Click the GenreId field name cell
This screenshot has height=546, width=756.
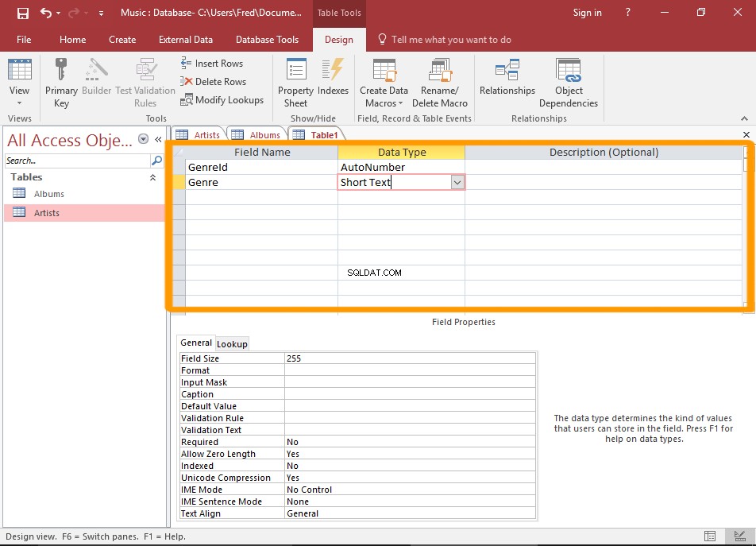261,167
